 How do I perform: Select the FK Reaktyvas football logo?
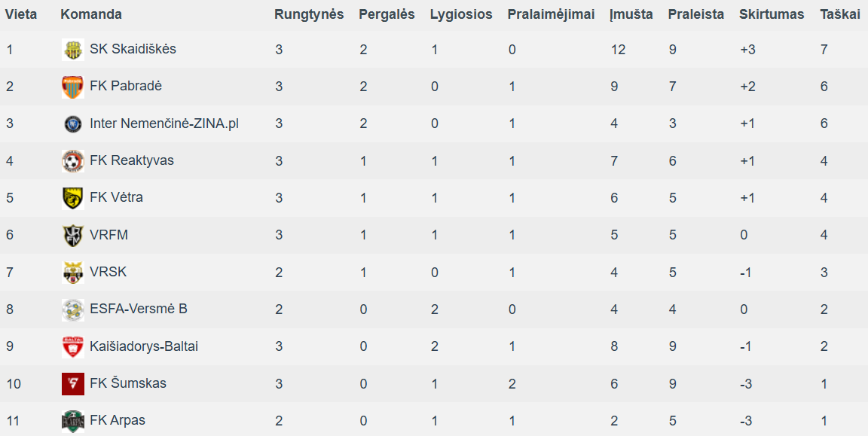click(73, 161)
